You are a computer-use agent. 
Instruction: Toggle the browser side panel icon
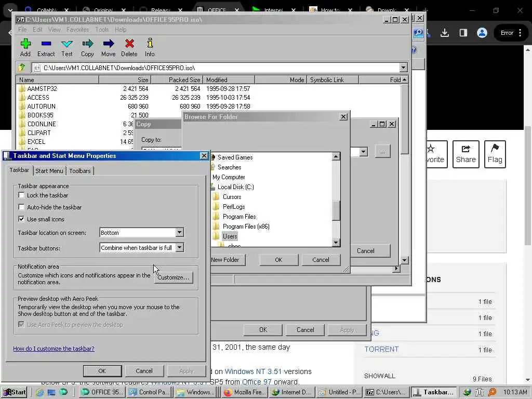tap(463, 33)
